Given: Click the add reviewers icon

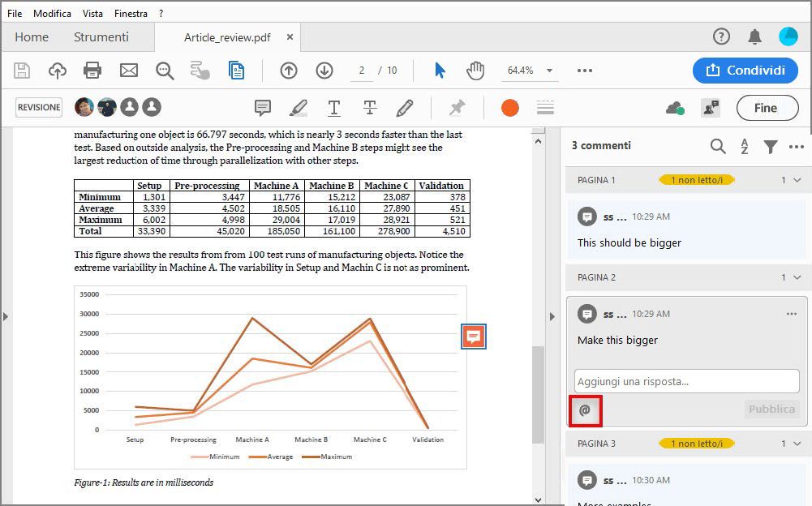Looking at the screenshot, I should 711,108.
